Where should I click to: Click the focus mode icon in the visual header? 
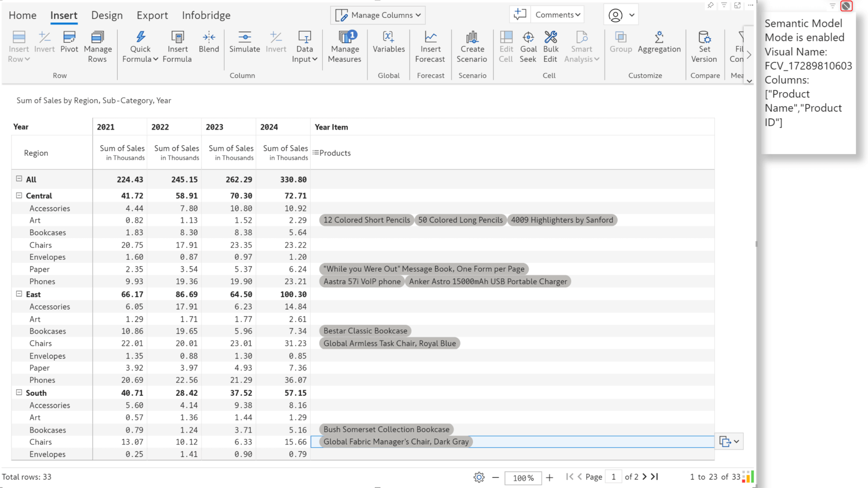tap(737, 5)
